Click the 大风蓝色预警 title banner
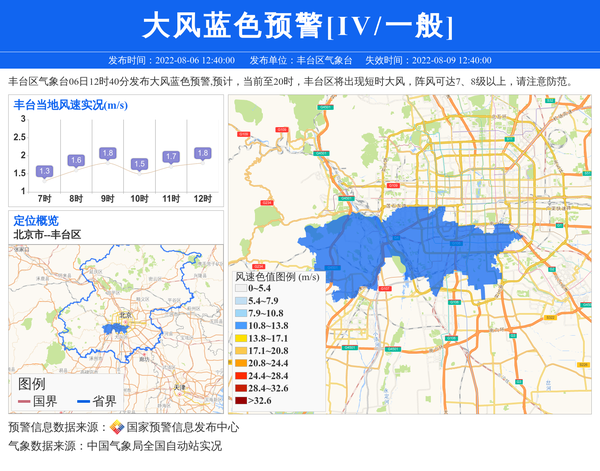 pyautogui.click(x=298, y=26)
